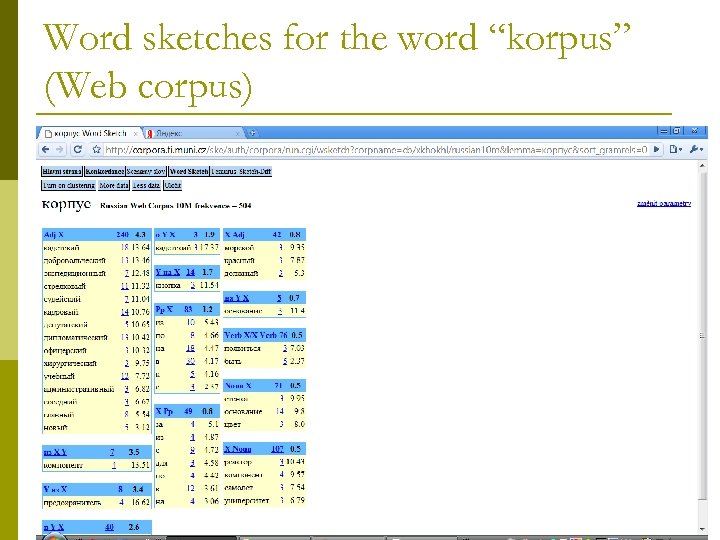Click count 14 in the 'Y из X' header
This screenshot has width=720, height=540.
click(x=190, y=272)
